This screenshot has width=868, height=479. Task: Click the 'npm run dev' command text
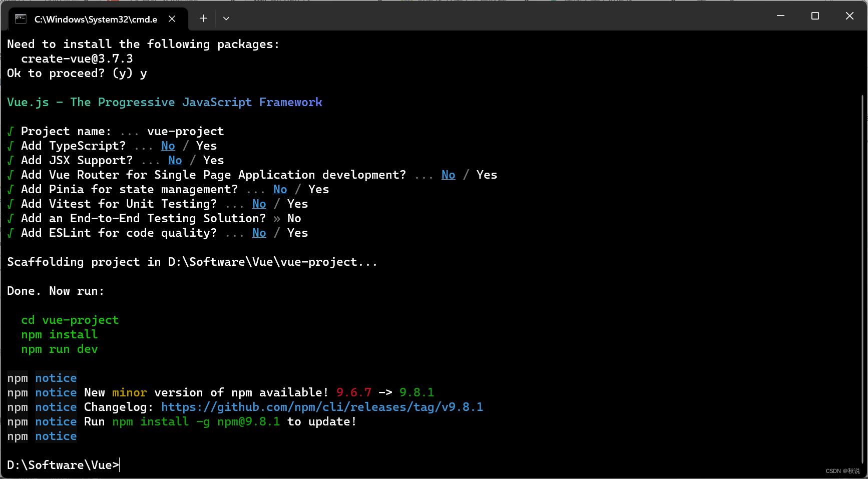pyautogui.click(x=60, y=349)
